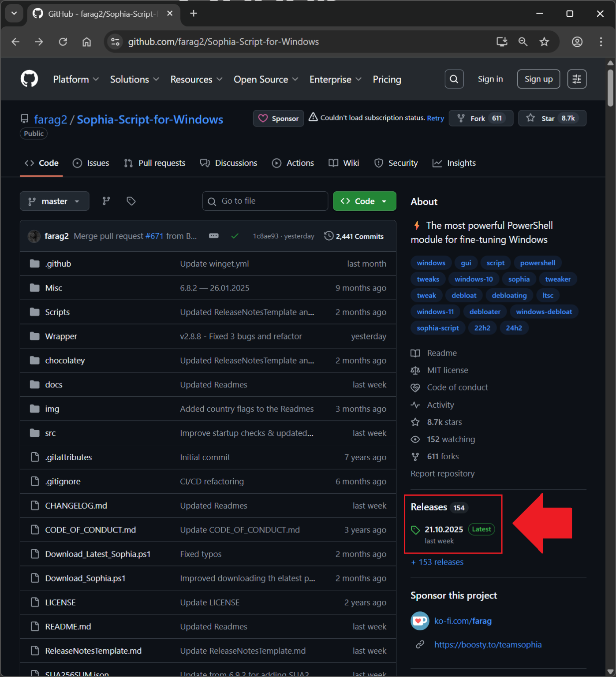This screenshot has height=677, width=616.
Task: Select the branches icon next to master
Action: tap(106, 201)
